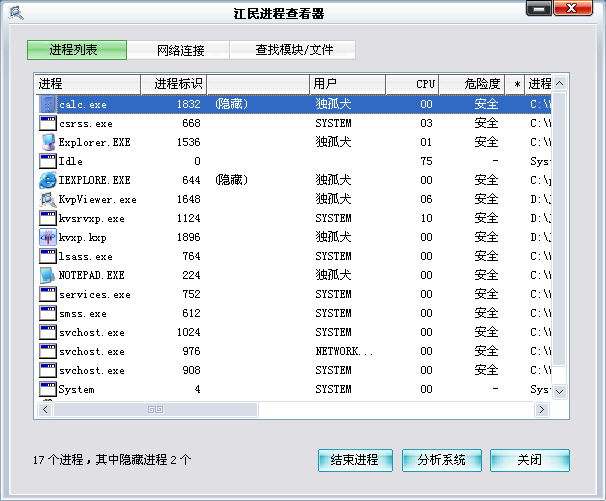The width and height of the screenshot is (606, 501).
Task: Click vertical scrollbar down arrow
Action: tap(560, 392)
